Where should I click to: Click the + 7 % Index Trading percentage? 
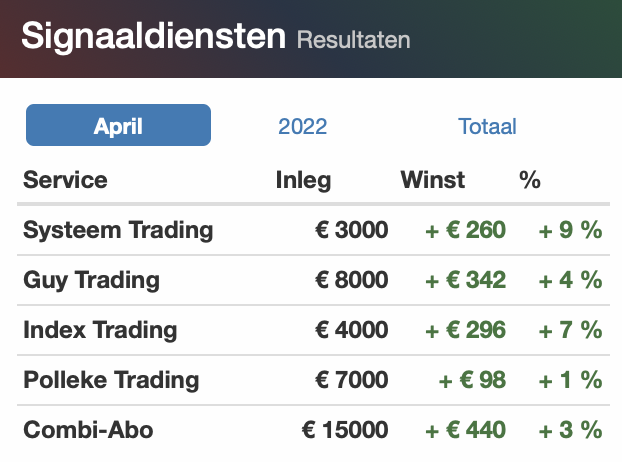[x=570, y=330]
